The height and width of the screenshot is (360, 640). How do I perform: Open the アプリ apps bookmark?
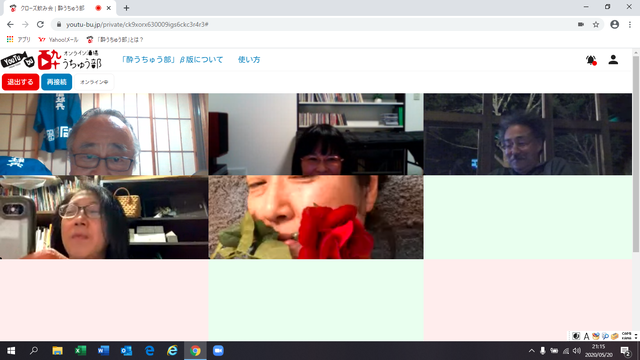tap(19, 40)
